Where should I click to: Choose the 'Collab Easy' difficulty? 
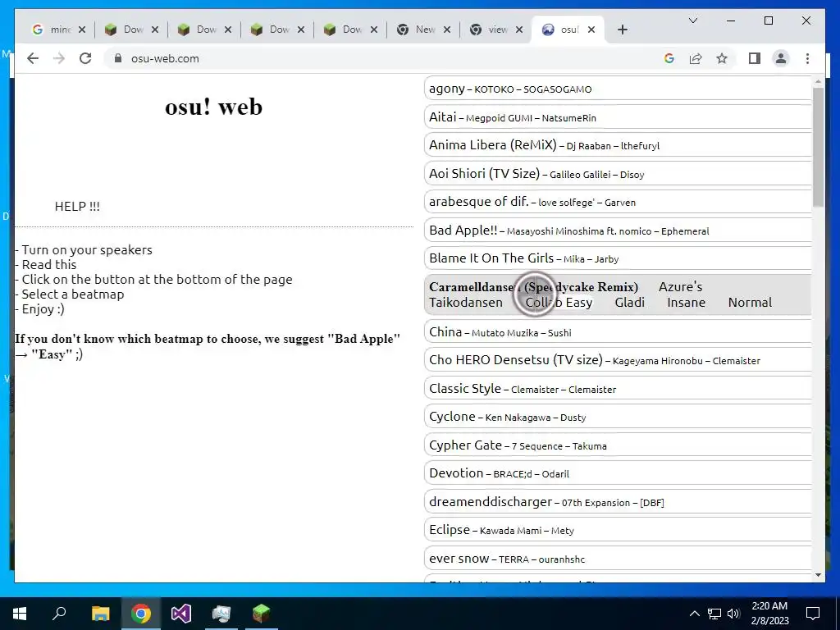point(559,303)
